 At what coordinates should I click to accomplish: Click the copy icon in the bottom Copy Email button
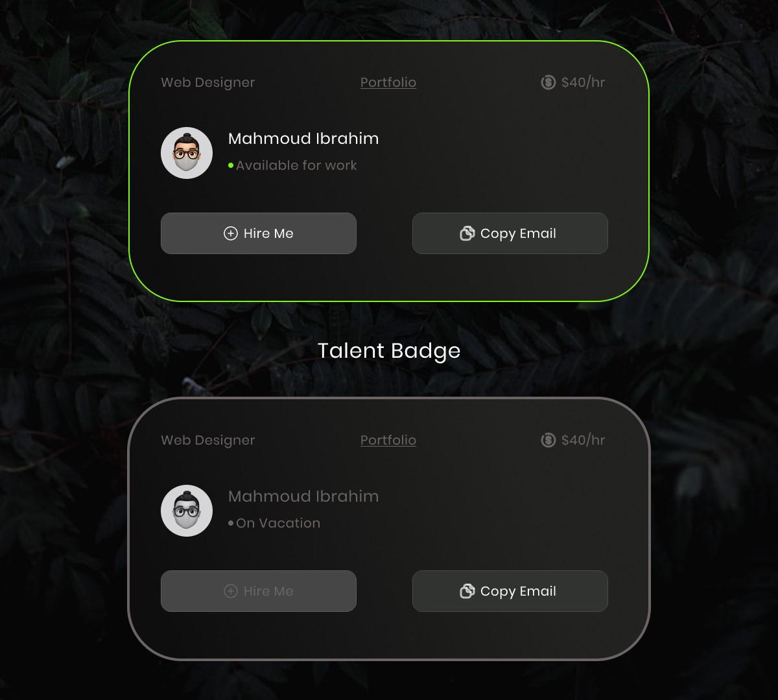click(x=467, y=591)
